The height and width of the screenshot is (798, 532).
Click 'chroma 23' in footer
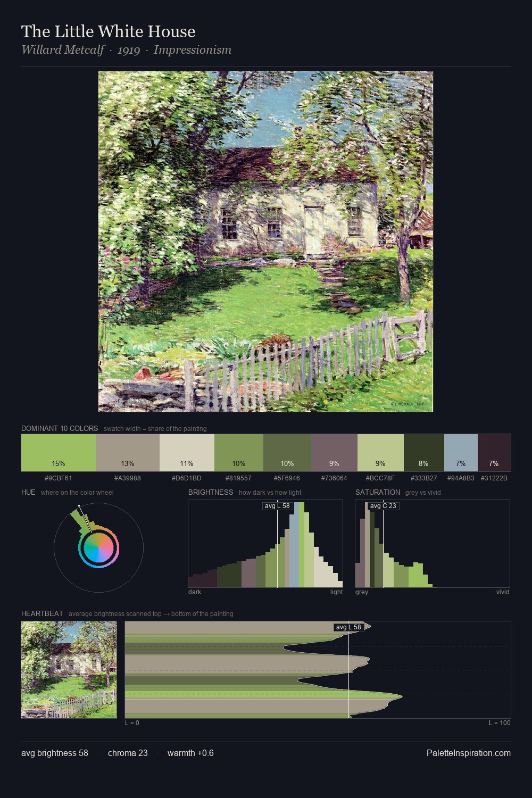click(128, 753)
